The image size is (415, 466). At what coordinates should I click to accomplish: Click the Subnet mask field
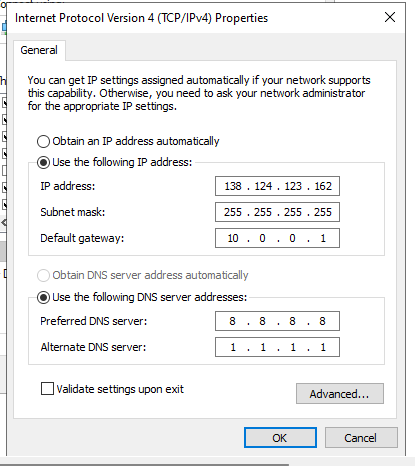[x=277, y=212]
